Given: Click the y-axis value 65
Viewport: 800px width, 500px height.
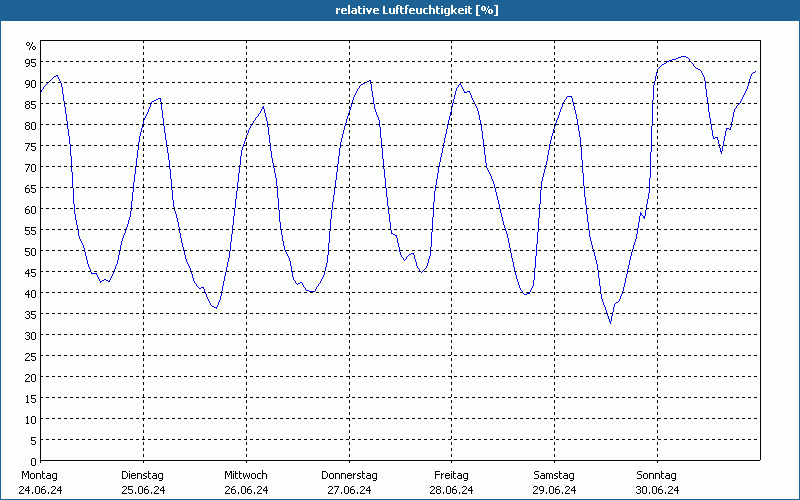Looking at the screenshot, I should (31, 189).
